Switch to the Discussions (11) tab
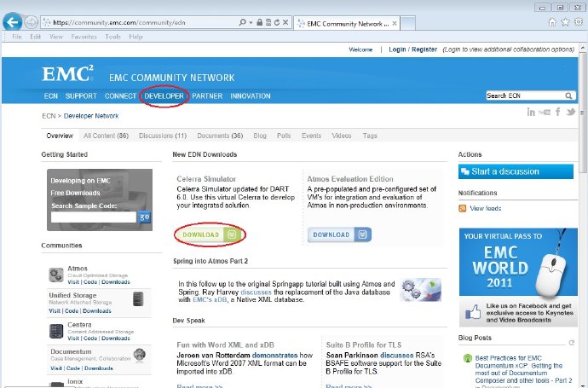 [163, 136]
